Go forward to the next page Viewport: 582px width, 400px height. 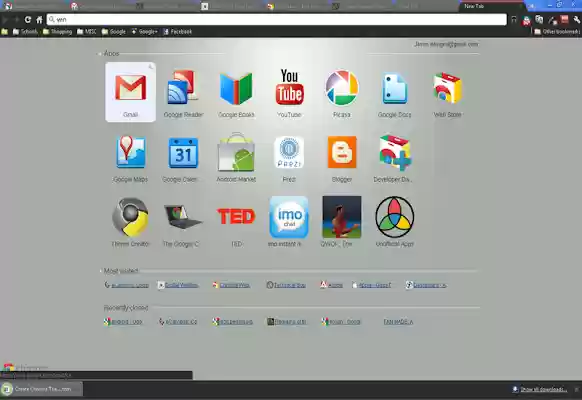click(x=16, y=19)
